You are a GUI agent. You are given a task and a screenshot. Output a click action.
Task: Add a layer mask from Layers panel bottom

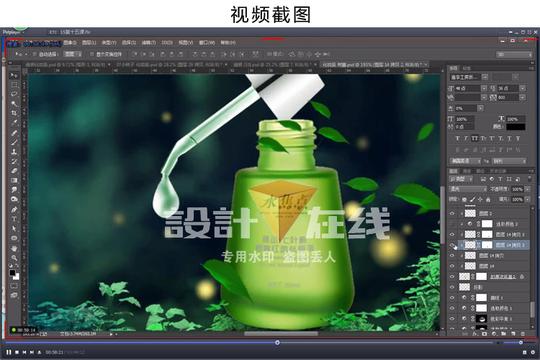click(x=484, y=333)
